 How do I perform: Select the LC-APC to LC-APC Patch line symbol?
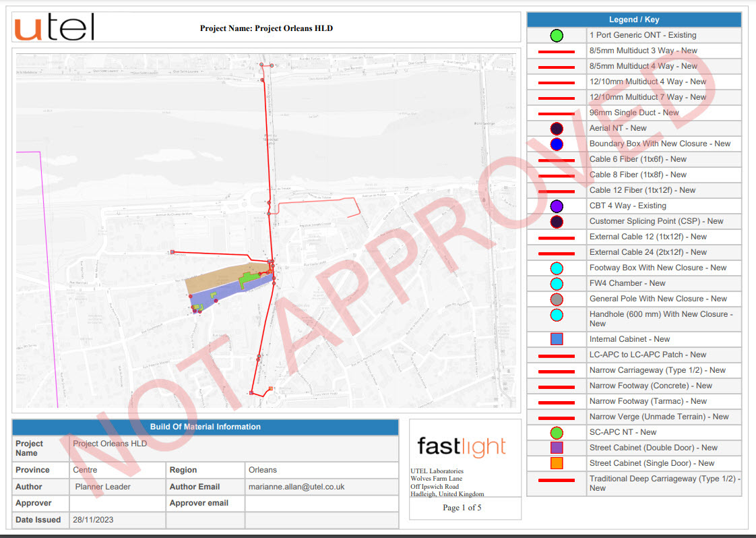pos(557,356)
